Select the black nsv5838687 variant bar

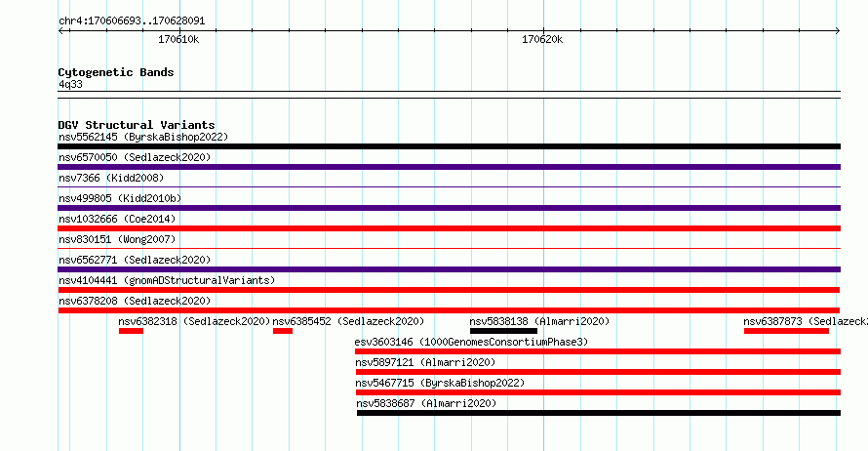click(x=599, y=413)
